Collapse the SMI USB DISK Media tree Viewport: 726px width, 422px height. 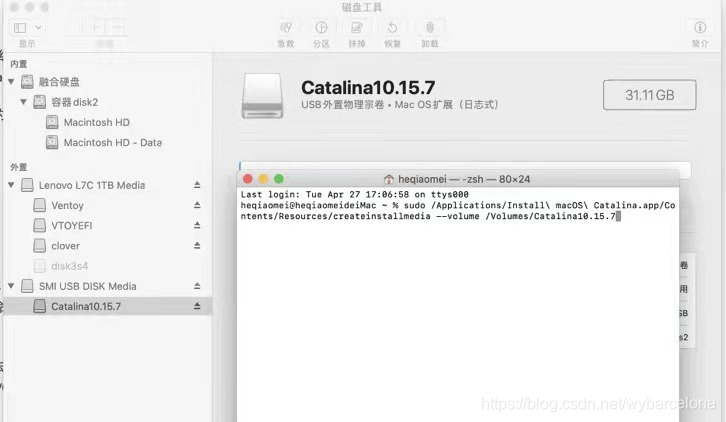[11, 286]
